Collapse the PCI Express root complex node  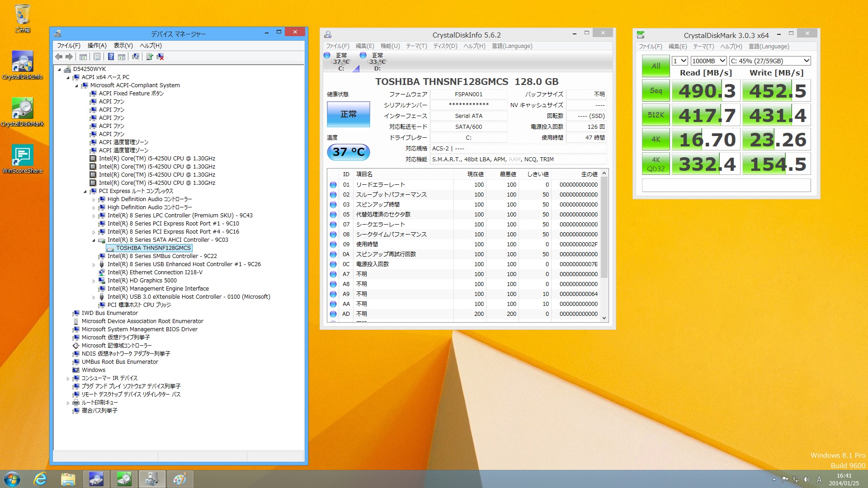point(85,192)
